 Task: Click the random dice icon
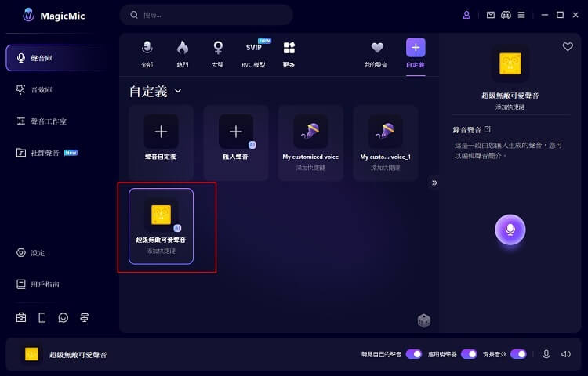pos(424,321)
